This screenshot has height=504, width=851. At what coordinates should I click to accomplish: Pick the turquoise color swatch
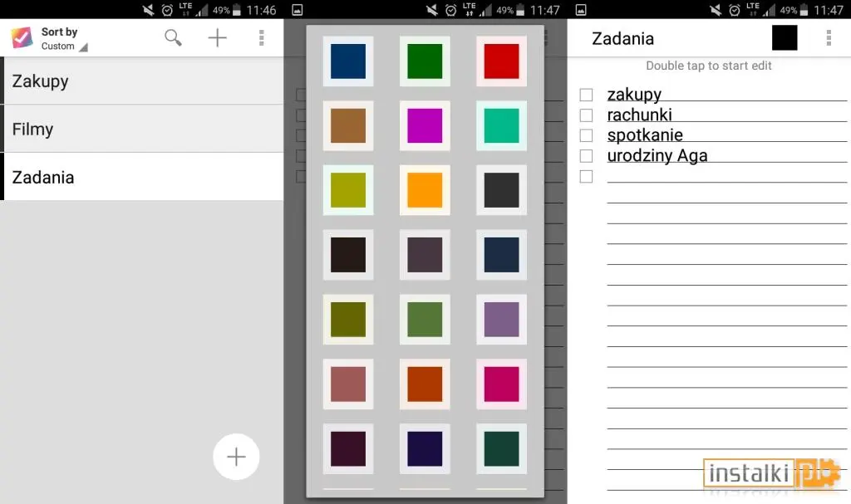click(501, 125)
